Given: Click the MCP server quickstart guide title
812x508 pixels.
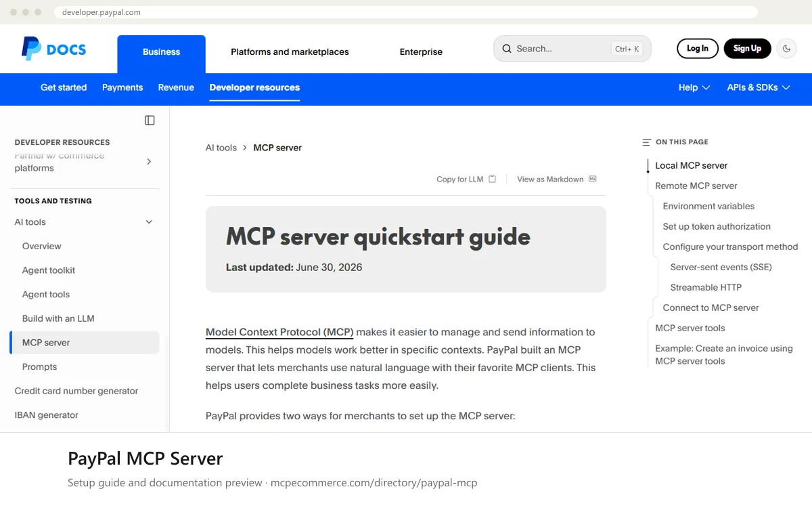Looking at the screenshot, I should [378, 236].
